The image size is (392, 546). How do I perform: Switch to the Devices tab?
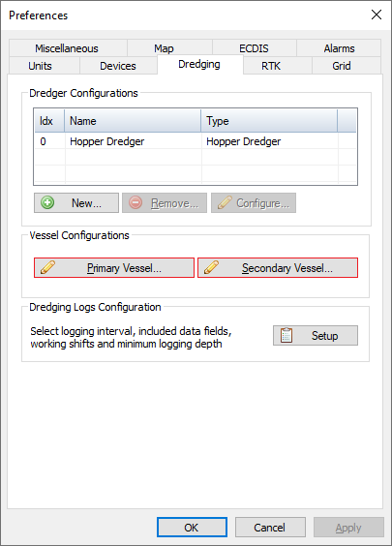pos(118,66)
